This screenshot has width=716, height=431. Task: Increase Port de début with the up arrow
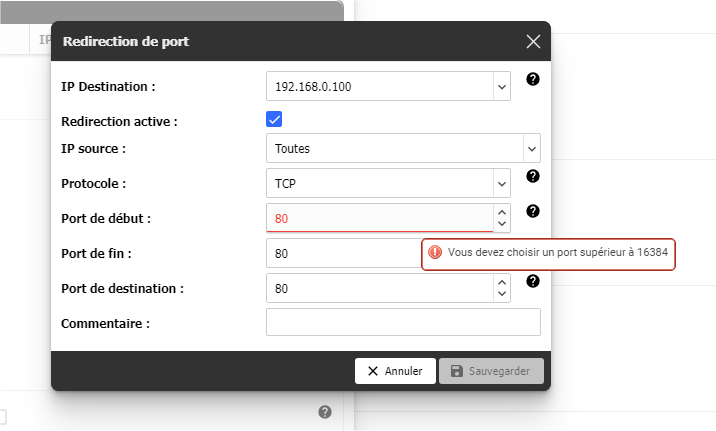501,211
